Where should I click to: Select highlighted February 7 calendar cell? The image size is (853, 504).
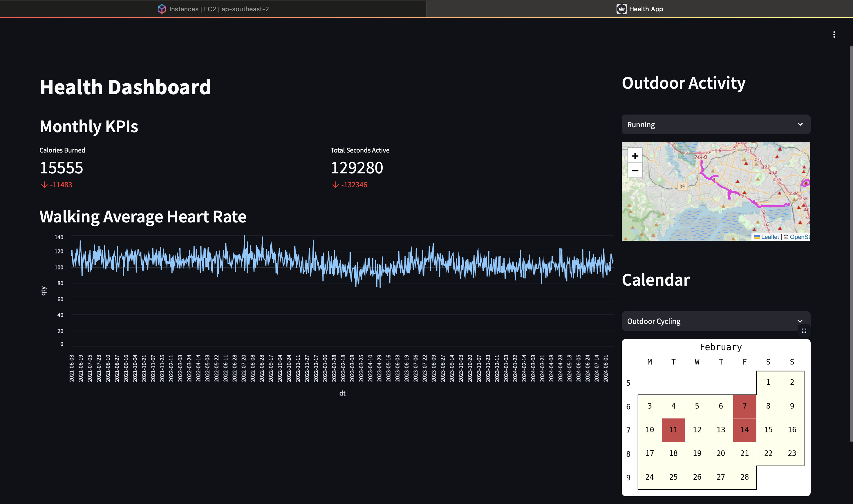coord(744,406)
